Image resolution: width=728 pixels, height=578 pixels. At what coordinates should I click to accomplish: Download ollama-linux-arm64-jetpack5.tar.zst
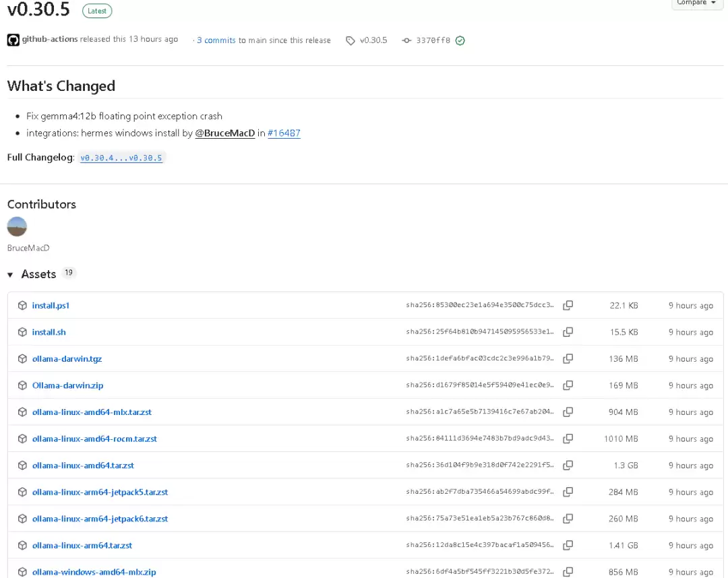pos(100,492)
